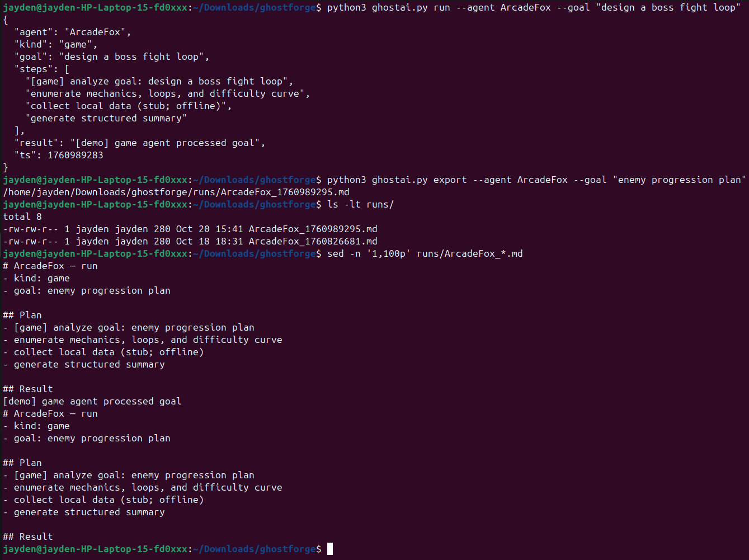Select the line "[demo] game agent processed goal"
The height and width of the screenshot is (560, 749).
point(91,401)
